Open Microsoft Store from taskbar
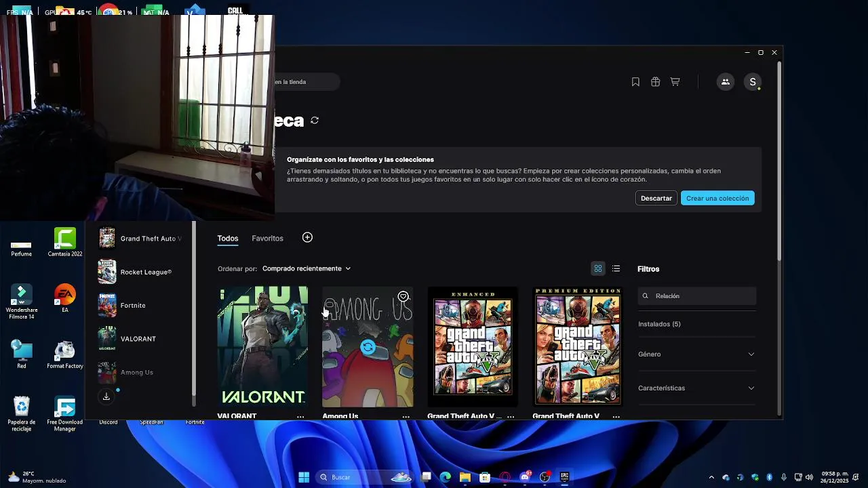 pyautogui.click(x=485, y=477)
